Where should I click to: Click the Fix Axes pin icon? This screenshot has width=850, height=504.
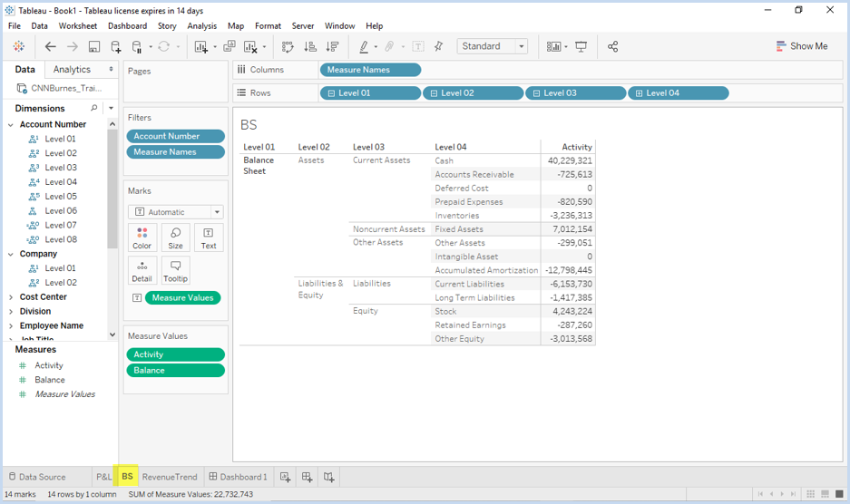tap(438, 46)
